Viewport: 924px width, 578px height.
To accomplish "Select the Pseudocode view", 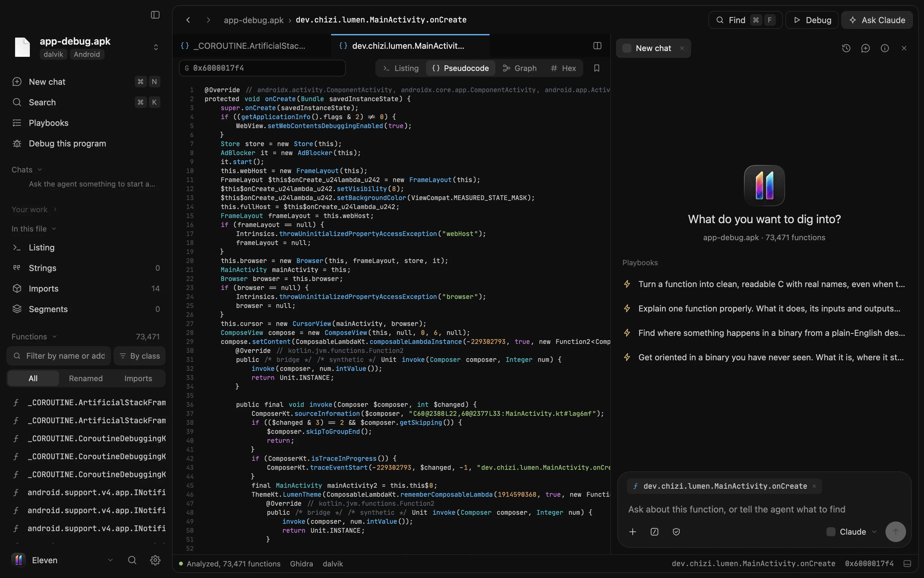I will [460, 68].
